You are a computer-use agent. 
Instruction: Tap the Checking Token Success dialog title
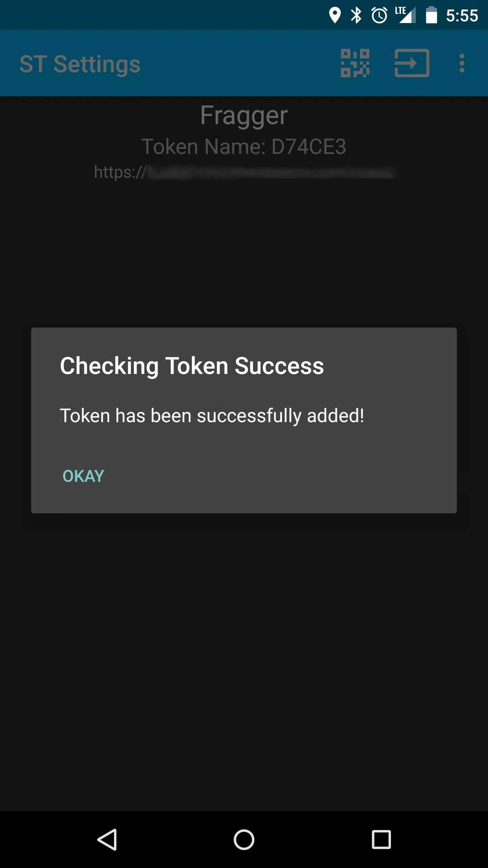click(192, 366)
